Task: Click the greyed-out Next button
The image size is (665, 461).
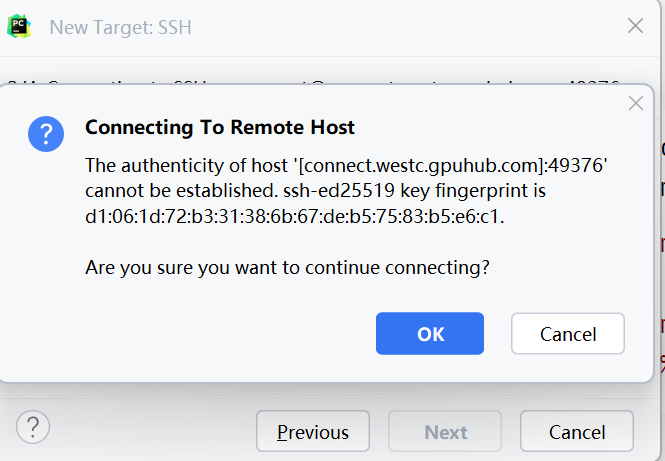Action: (445, 431)
